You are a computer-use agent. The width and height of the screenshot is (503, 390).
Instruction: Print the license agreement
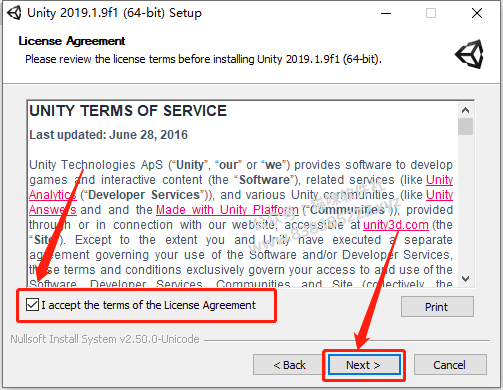coord(437,307)
